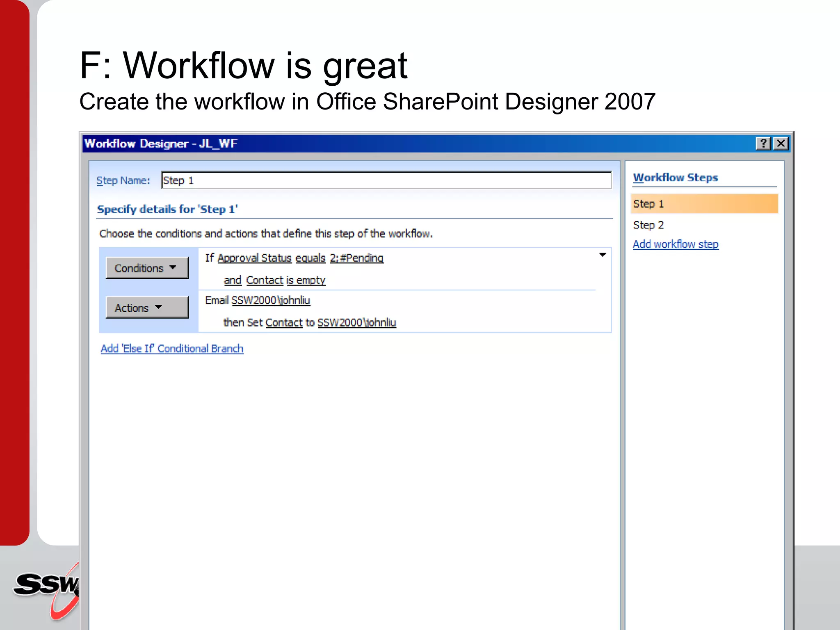Open the Actions dropdown button
Image resolution: width=840 pixels, height=630 pixels.
coord(147,308)
